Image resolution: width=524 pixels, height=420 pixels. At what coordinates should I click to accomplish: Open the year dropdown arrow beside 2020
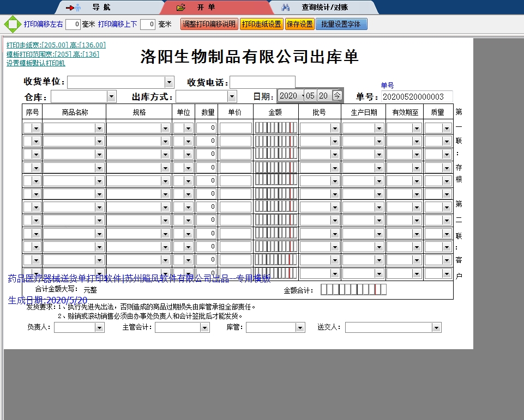302,96
